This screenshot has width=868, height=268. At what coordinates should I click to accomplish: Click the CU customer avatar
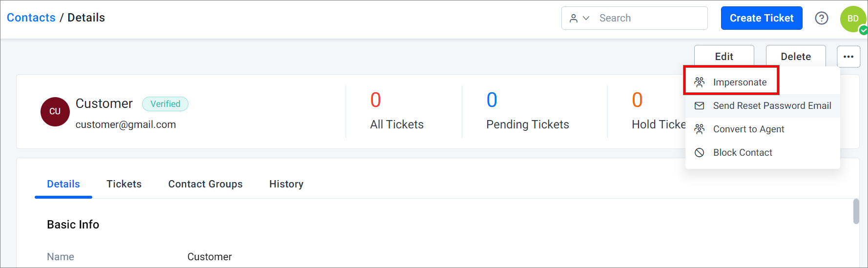[x=55, y=112]
